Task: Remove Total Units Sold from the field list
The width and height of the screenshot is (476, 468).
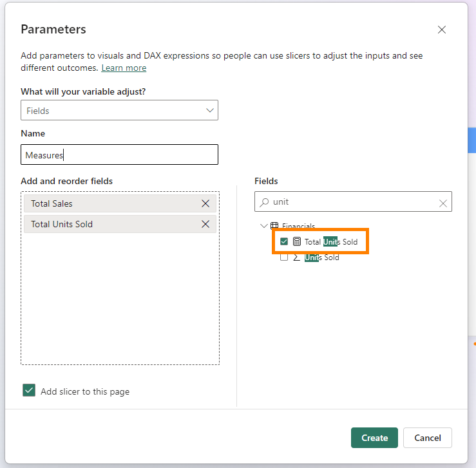Action: (205, 224)
